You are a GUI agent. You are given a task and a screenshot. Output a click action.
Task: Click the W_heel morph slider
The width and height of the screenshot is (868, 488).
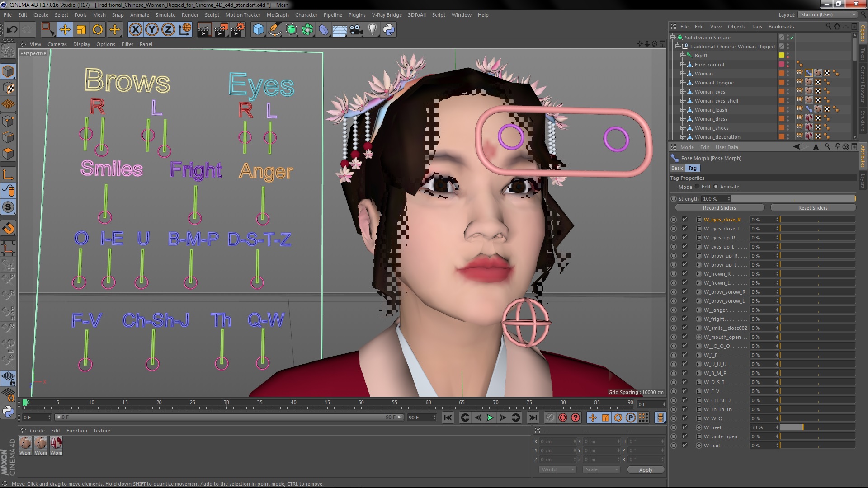point(817,427)
